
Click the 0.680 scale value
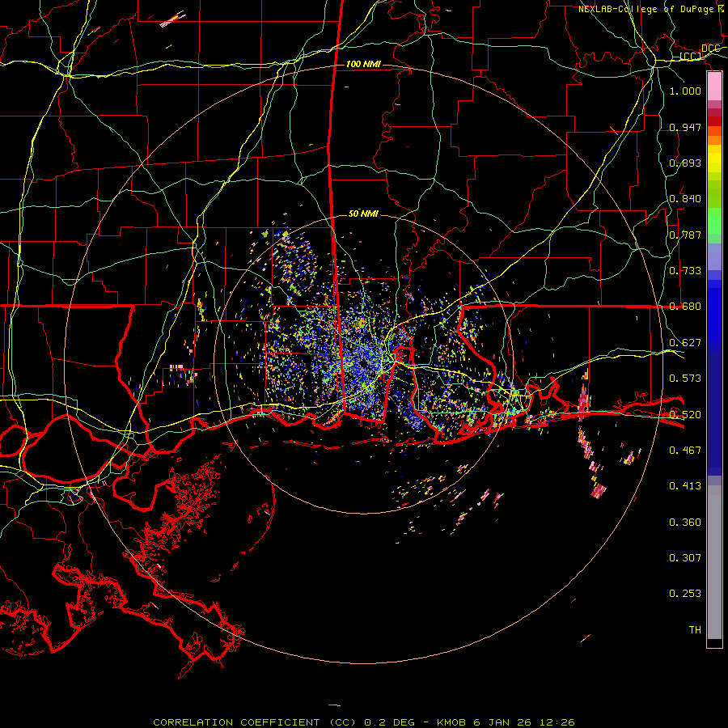685,307
